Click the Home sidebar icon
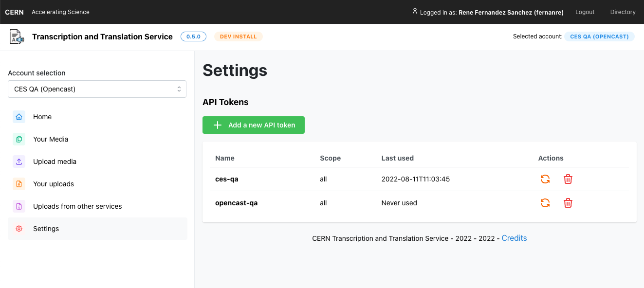The width and height of the screenshot is (644, 288). click(x=19, y=117)
